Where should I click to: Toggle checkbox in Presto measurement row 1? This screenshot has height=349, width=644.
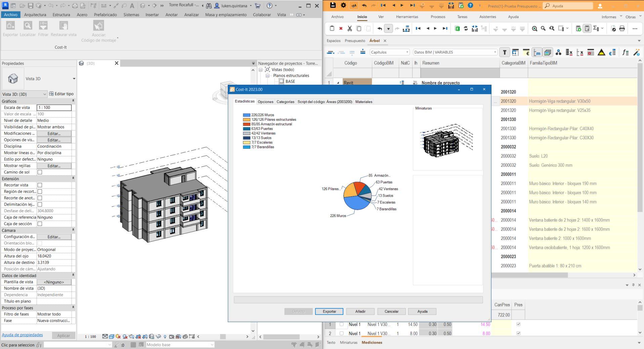[x=341, y=324]
